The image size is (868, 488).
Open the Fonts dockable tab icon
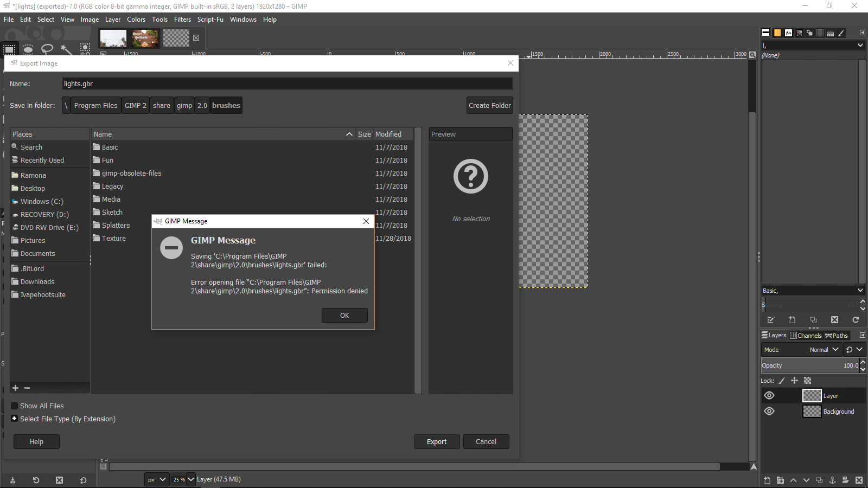tap(788, 33)
